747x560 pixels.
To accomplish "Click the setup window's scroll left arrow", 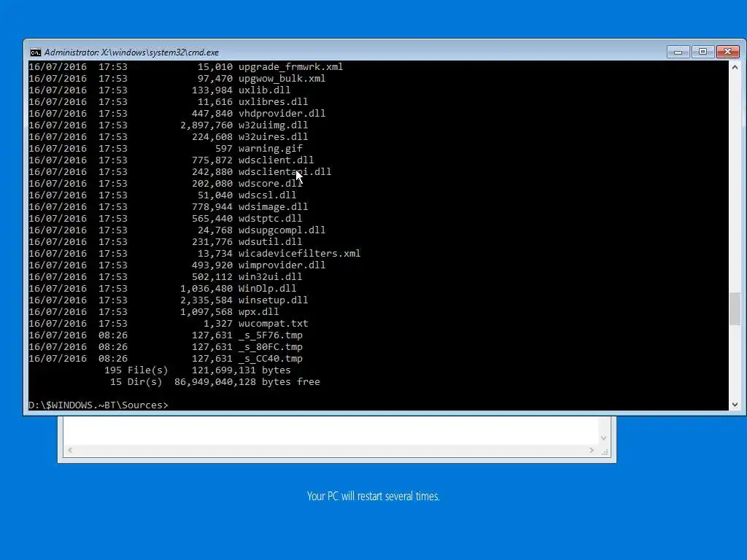I will point(70,450).
